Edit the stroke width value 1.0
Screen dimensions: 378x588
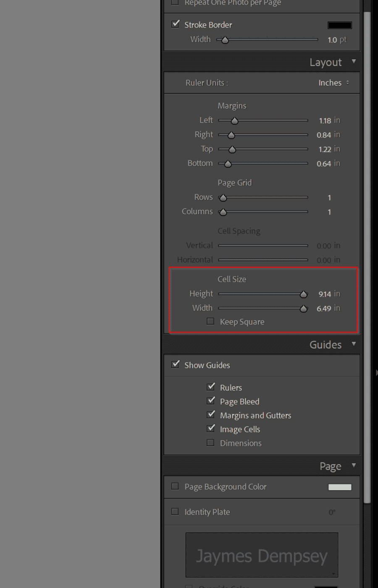332,40
